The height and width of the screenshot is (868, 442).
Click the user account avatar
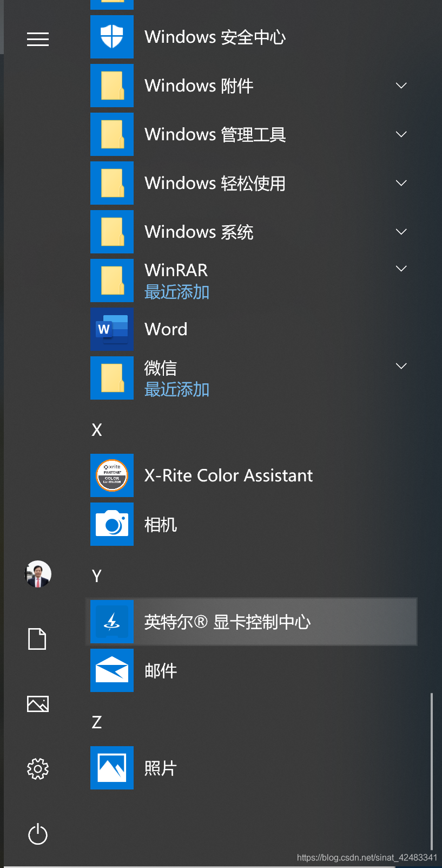38,574
